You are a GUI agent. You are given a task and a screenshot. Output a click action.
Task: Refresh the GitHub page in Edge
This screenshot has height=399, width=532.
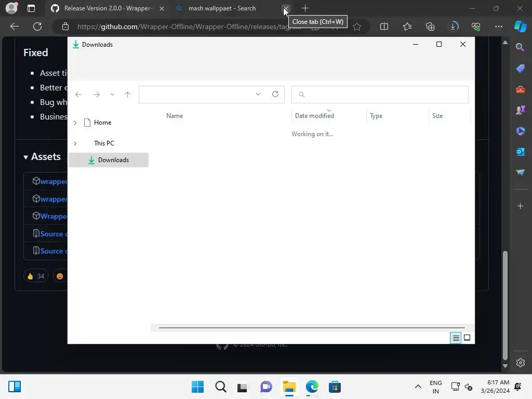(x=37, y=26)
